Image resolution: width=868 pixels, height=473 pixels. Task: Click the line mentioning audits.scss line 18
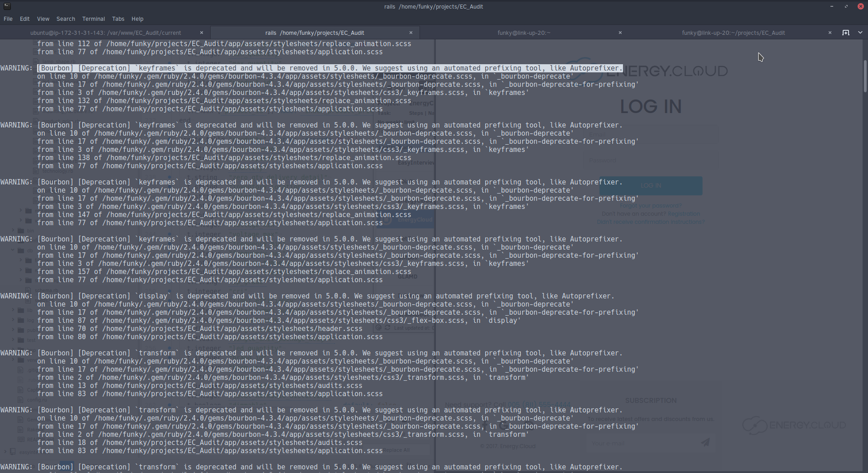click(x=200, y=443)
